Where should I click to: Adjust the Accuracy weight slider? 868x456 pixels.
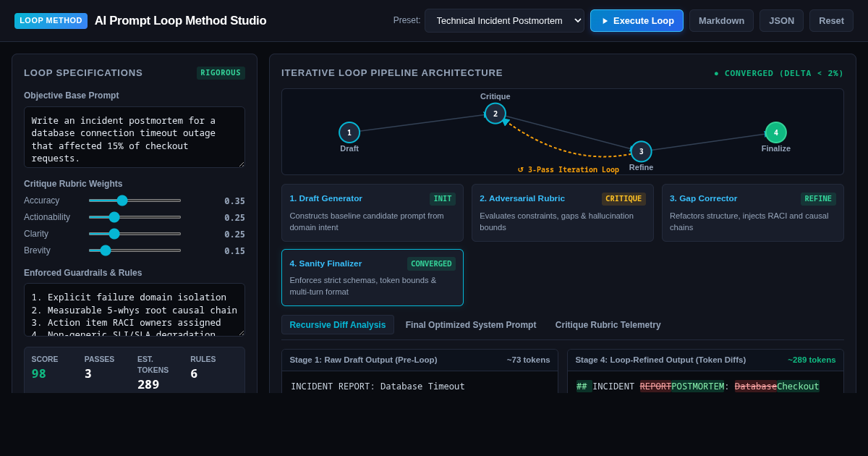(x=135, y=200)
